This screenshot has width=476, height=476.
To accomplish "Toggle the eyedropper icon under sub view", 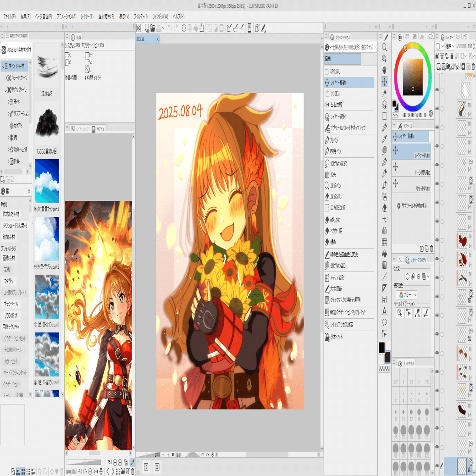I will point(133,462).
